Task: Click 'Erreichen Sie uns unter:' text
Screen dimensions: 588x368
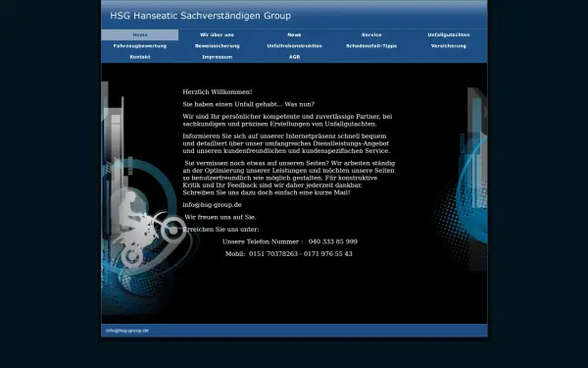Action: click(220, 230)
